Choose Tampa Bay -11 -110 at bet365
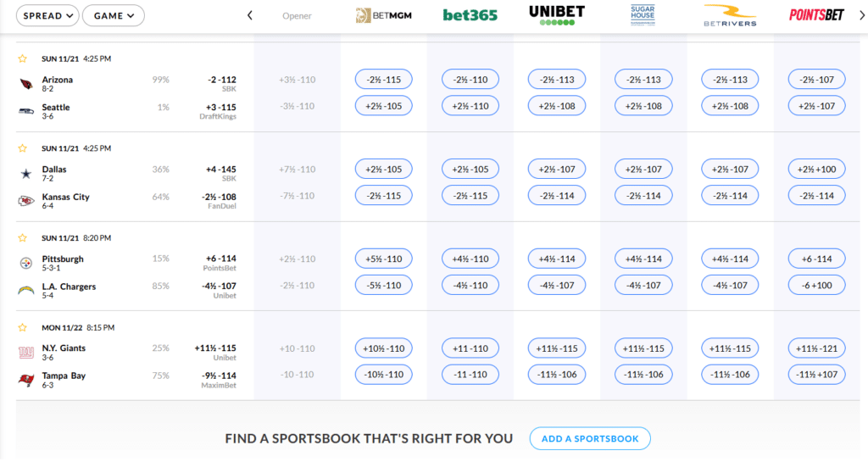The width and height of the screenshot is (868, 462). click(470, 376)
